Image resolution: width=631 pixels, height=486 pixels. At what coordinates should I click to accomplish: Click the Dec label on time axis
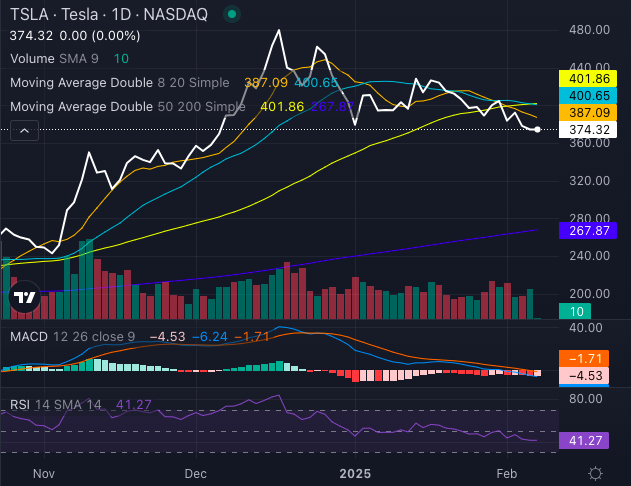195,472
